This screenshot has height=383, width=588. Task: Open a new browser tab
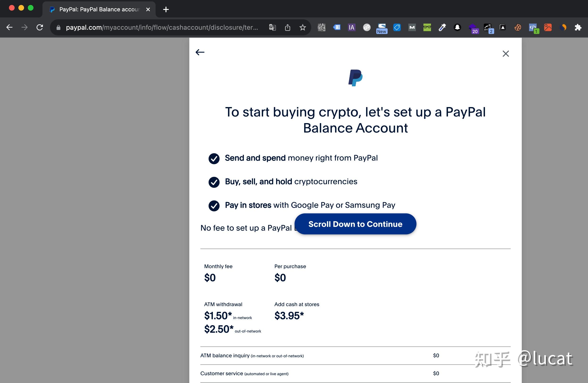(x=166, y=9)
